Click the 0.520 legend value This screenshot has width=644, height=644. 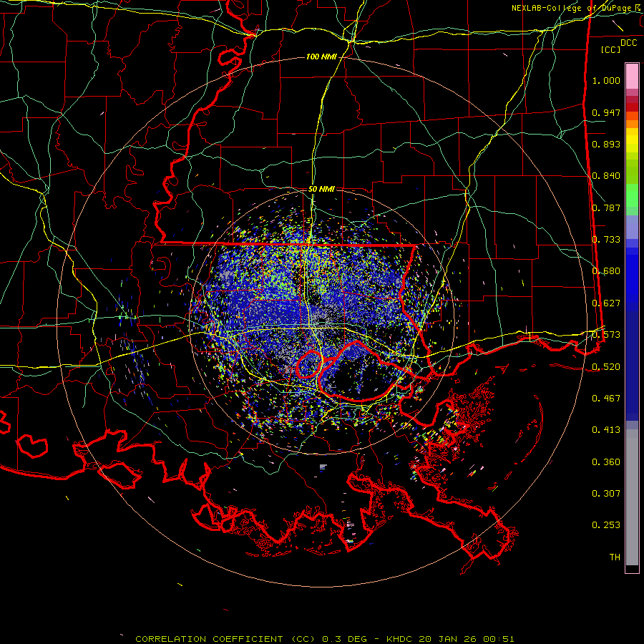[606, 367]
